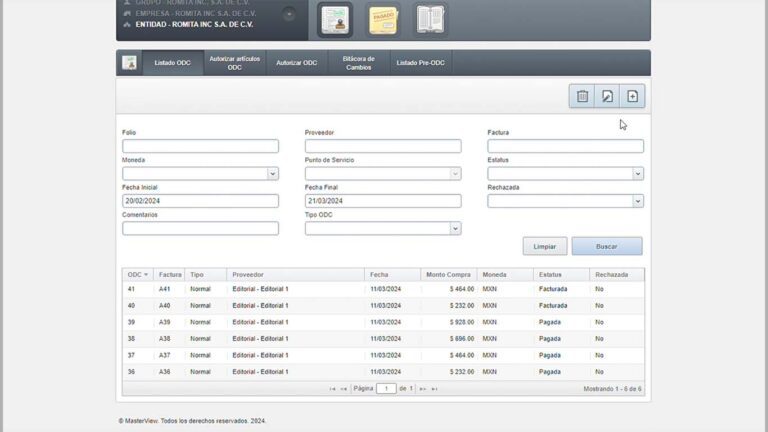This screenshot has height=432, width=768.
Task: Open the Bitácora de Cambios tab
Action: click(358, 63)
